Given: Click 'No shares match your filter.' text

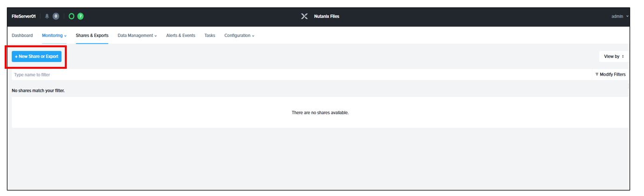Looking at the screenshot, I should (38, 90).
